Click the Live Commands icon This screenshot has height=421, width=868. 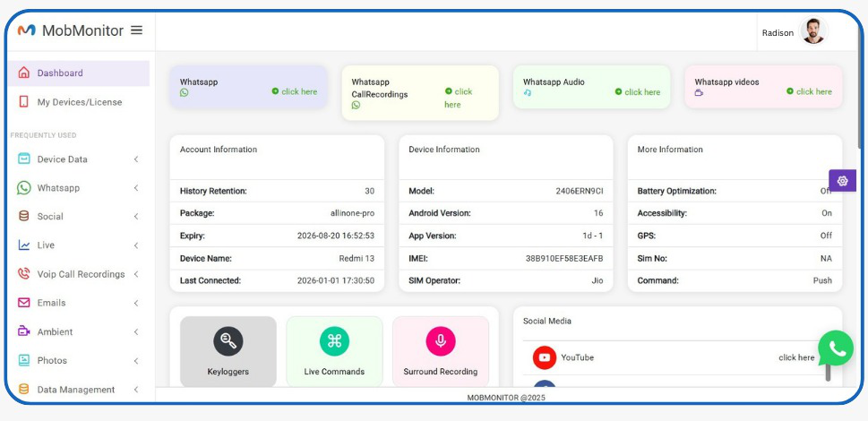(334, 341)
